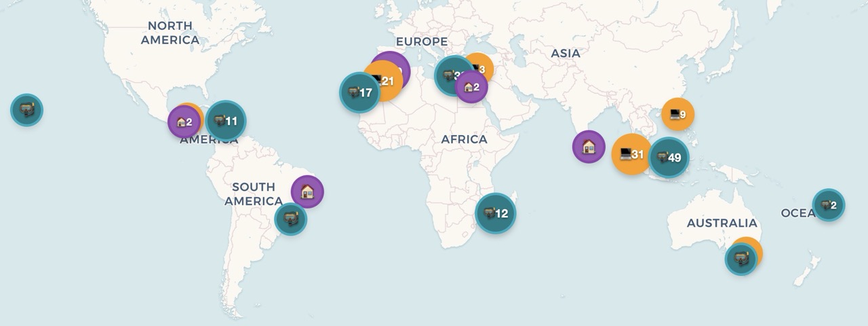Open the purple house cluster of 2 in Central America
868x326 pixels.
[184, 122]
